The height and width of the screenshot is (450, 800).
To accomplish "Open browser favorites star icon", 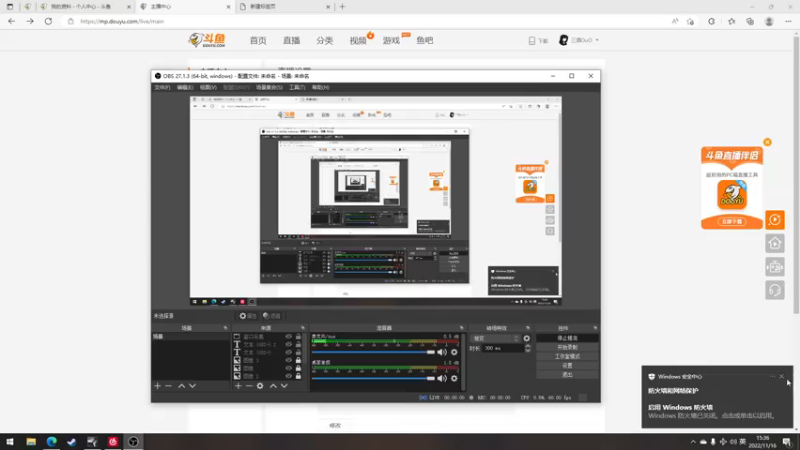I will (731, 21).
